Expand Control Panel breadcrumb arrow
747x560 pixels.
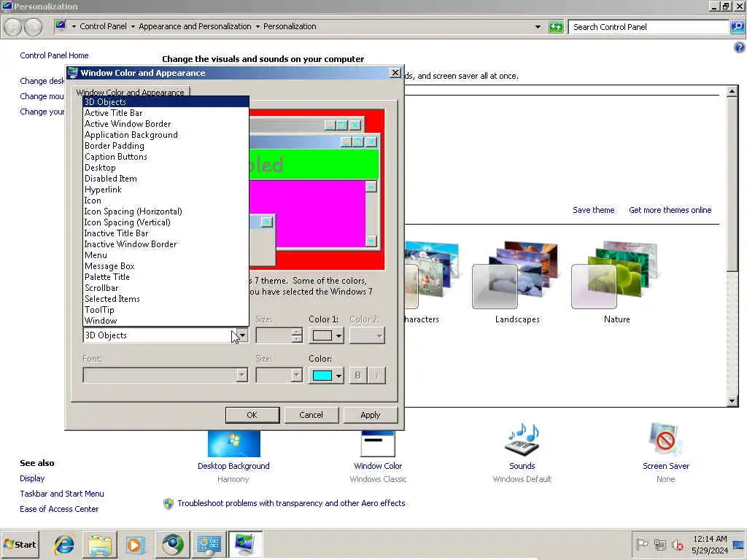tap(133, 27)
